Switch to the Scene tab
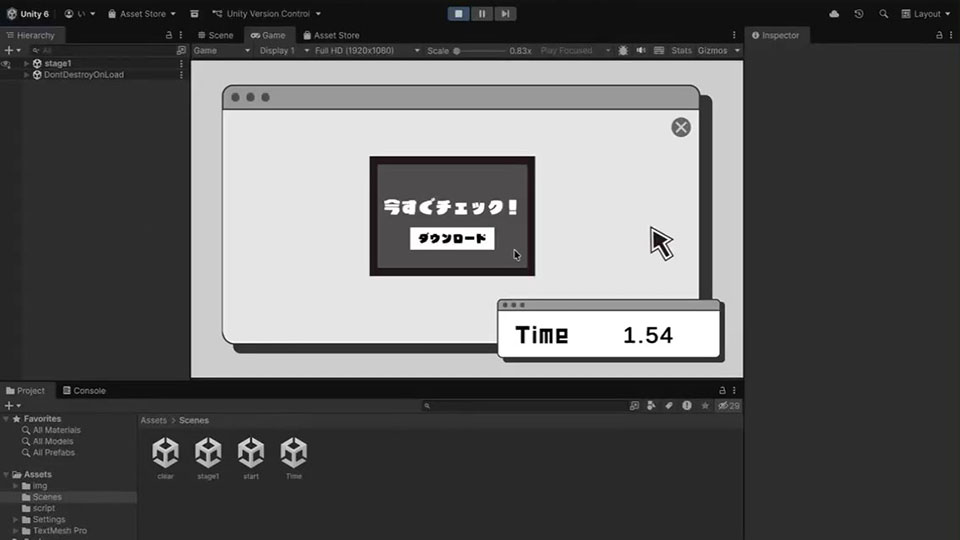The width and height of the screenshot is (960, 540). pos(215,35)
